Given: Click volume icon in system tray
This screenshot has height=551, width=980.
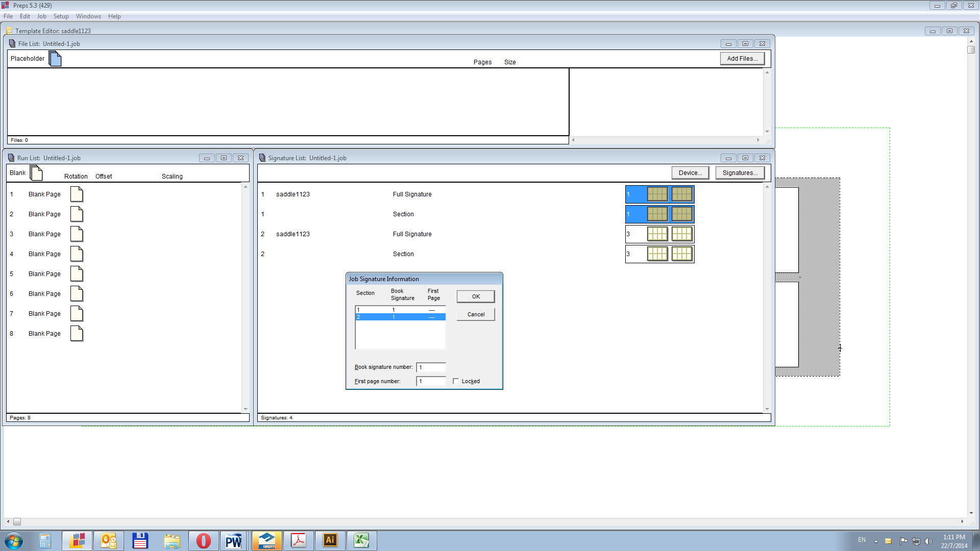Looking at the screenshot, I should point(928,541).
